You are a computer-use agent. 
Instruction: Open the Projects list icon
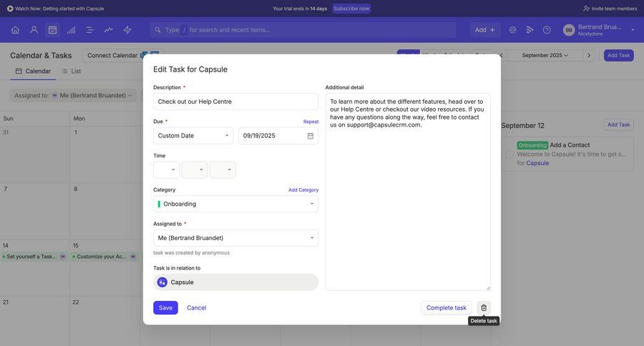click(90, 30)
